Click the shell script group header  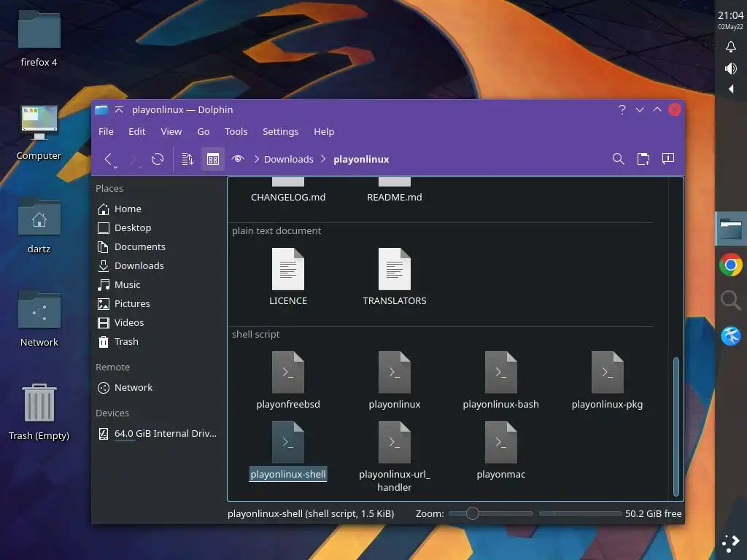(256, 334)
